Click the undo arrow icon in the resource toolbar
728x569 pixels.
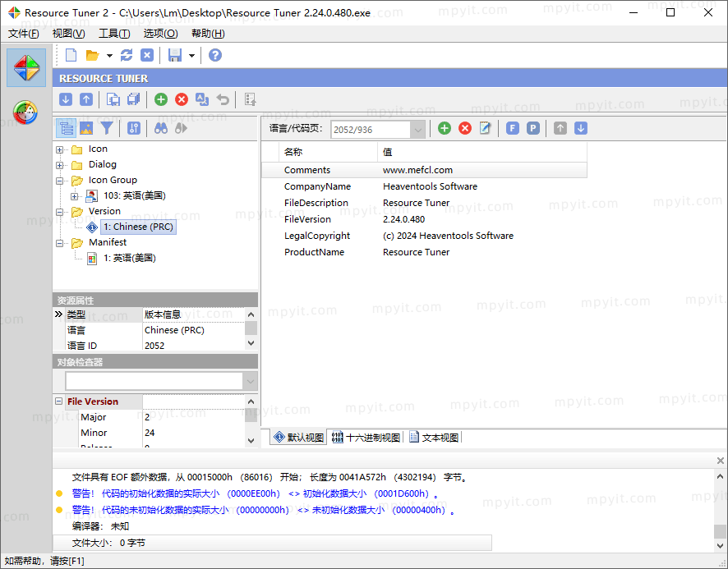click(x=223, y=99)
